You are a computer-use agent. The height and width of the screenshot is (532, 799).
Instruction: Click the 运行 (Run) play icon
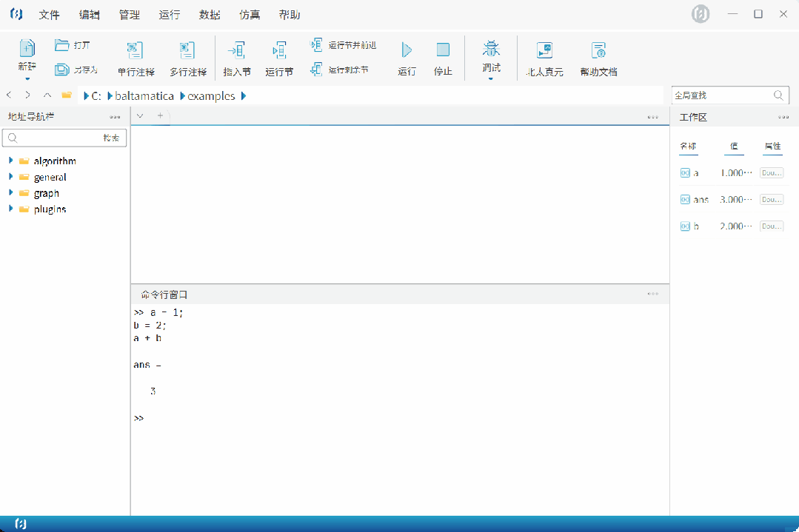pos(407,50)
